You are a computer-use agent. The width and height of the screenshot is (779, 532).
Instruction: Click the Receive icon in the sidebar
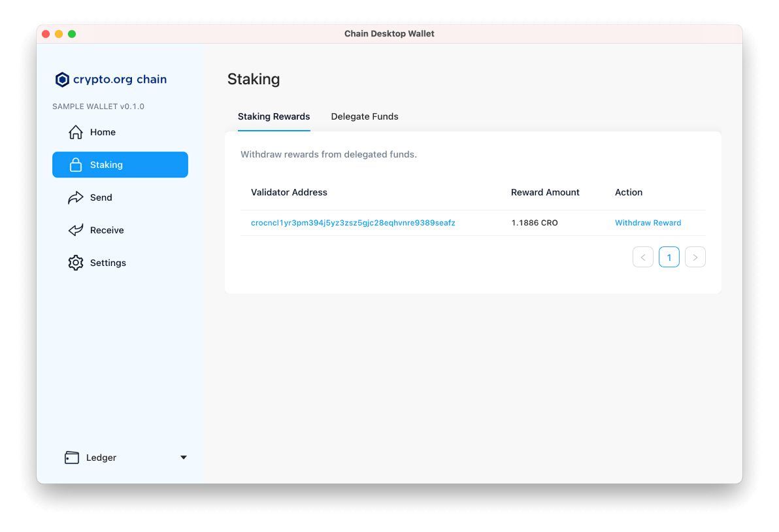coord(76,230)
